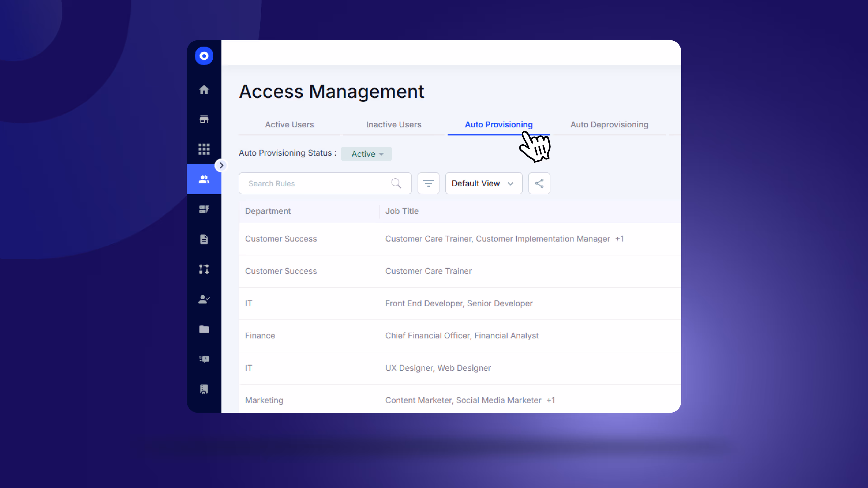Select the Users icon in sidebar
The height and width of the screenshot is (488, 868).
pyautogui.click(x=204, y=179)
